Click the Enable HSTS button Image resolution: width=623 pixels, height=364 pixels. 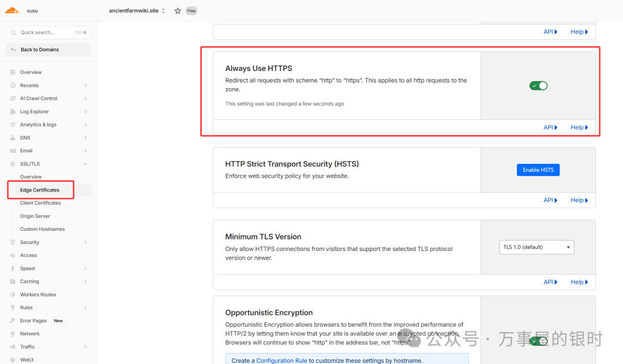coord(538,170)
